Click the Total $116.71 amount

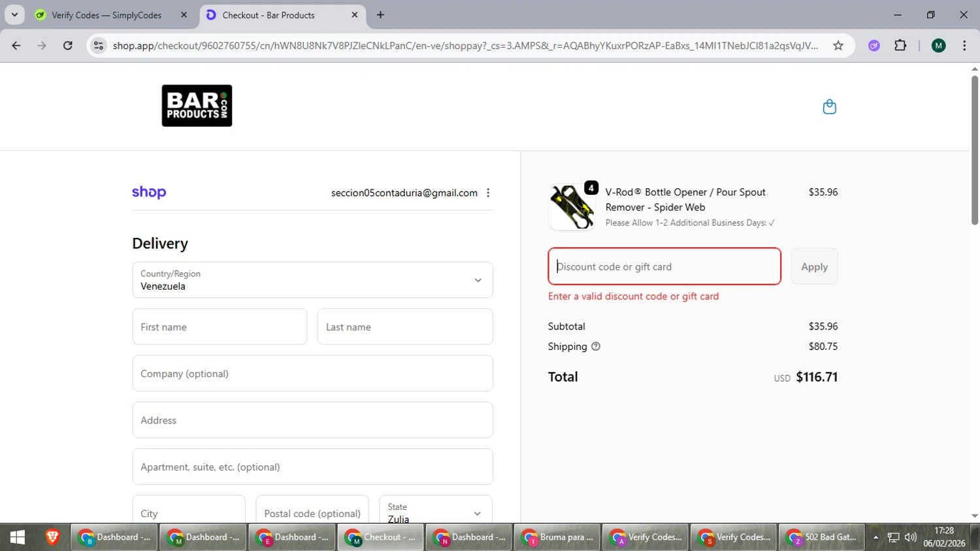coord(817,377)
